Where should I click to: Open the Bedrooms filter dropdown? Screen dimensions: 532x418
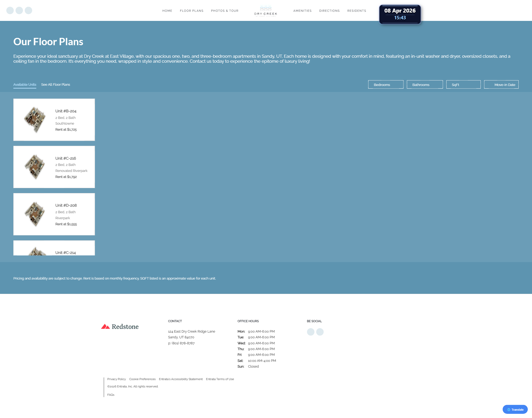385,85
